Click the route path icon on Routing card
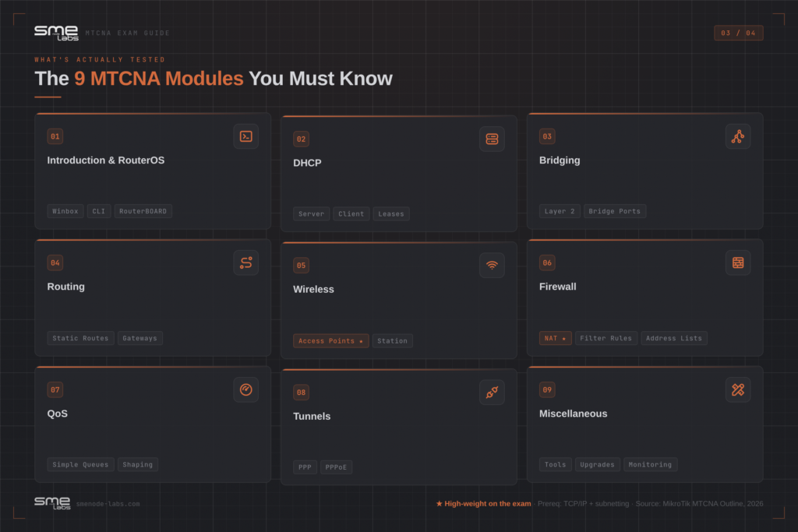Screen dimensions: 798x532 click(245, 262)
